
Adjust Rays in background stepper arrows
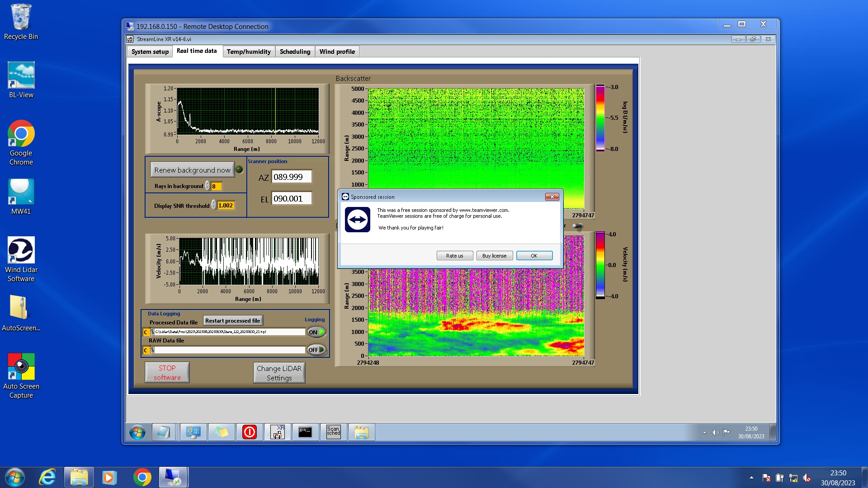[208, 186]
